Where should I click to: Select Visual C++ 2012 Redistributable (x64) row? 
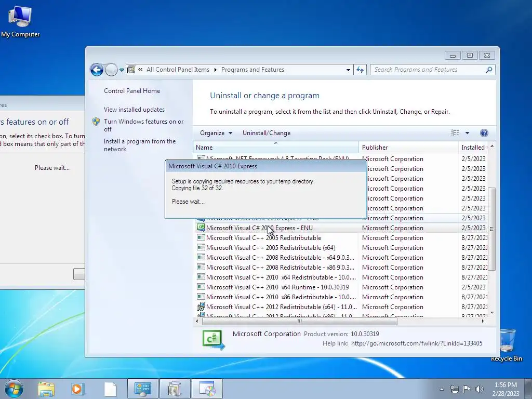pos(342,307)
